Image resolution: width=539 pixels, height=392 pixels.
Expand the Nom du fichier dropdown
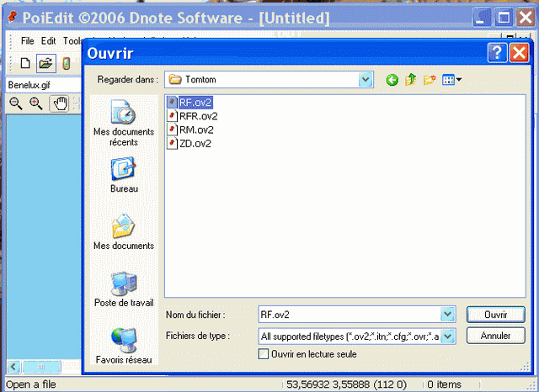click(448, 315)
